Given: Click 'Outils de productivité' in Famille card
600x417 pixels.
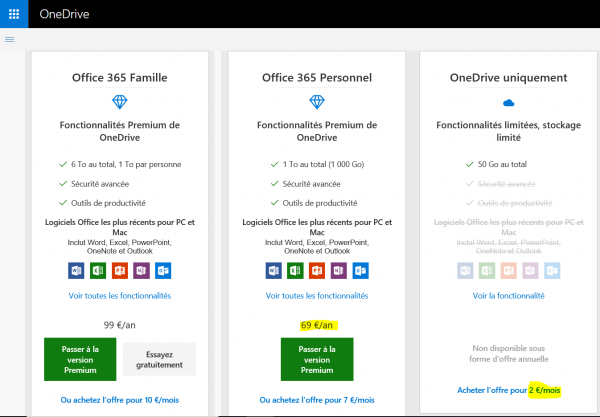Looking at the screenshot, I should [108, 203].
